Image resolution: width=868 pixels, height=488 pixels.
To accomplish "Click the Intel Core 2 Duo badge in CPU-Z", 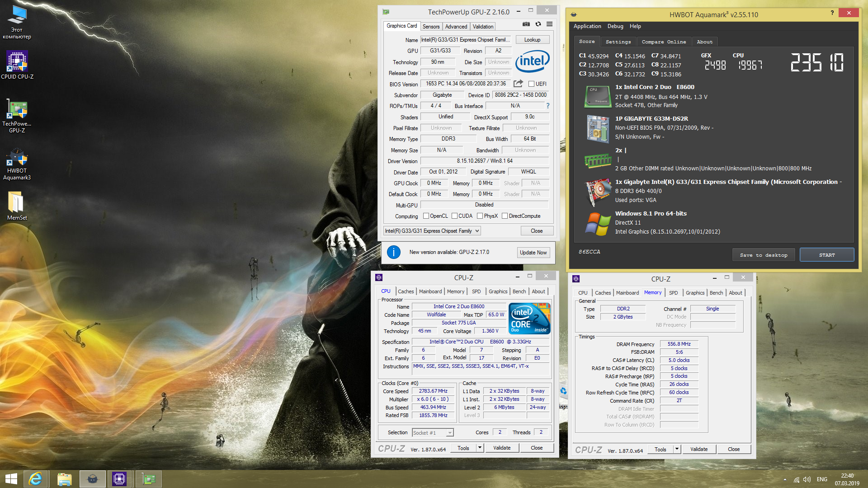I will click(529, 319).
